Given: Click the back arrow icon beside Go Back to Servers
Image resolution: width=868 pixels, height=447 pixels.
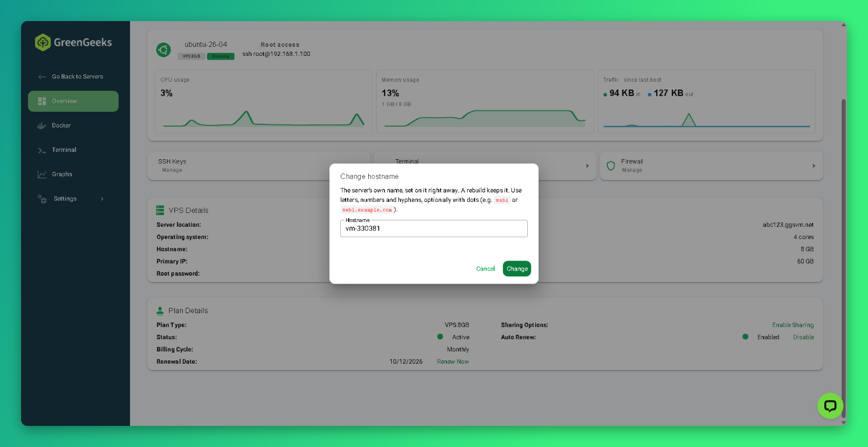Looking at the screenshot, I should click(42, 77).
